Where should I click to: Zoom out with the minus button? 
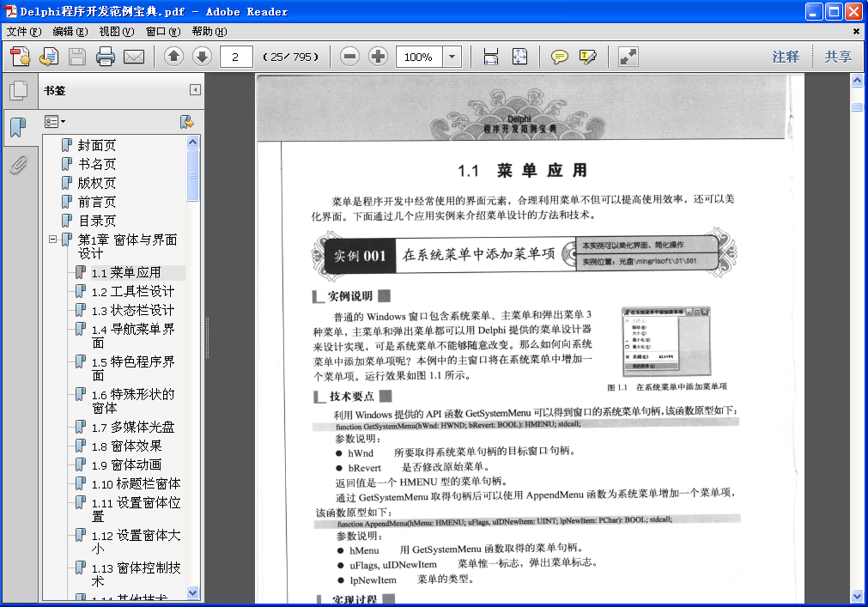349,57
